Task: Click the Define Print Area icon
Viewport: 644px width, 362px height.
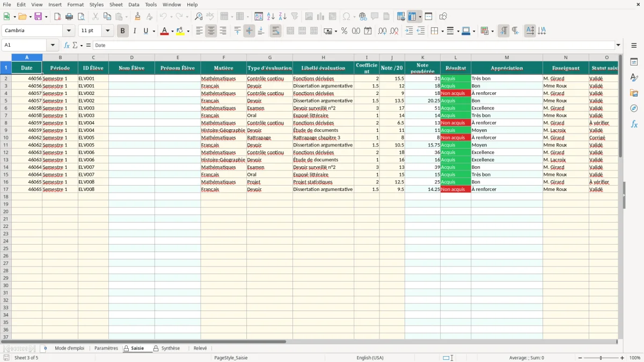Action: click(x=401, y=17)
